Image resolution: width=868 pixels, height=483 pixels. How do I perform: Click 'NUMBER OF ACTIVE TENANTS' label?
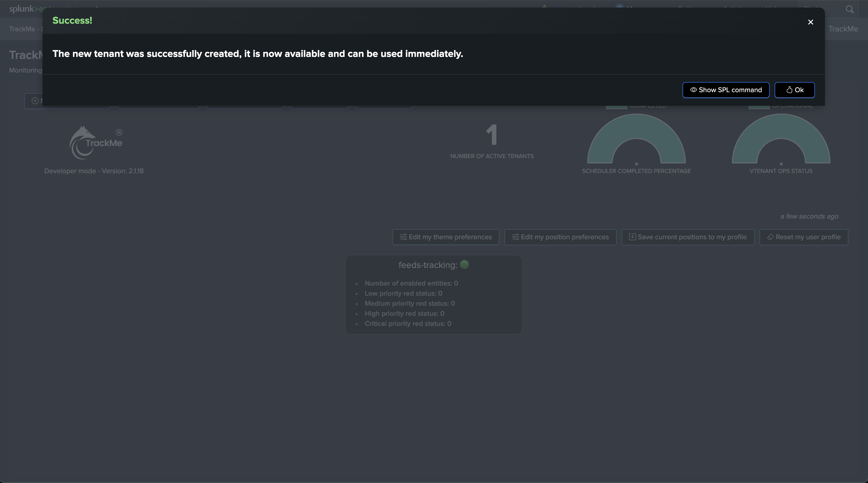tap(492, 156)
